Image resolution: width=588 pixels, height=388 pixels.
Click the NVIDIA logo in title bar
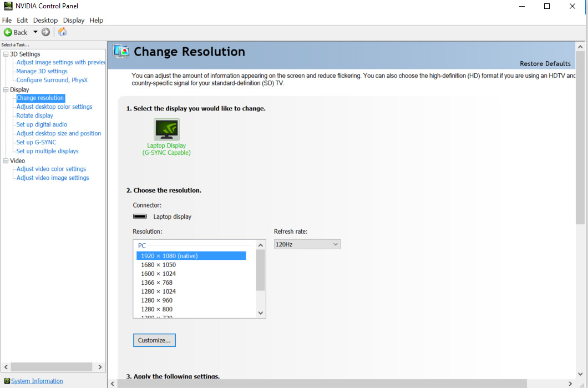click(8, 6)
